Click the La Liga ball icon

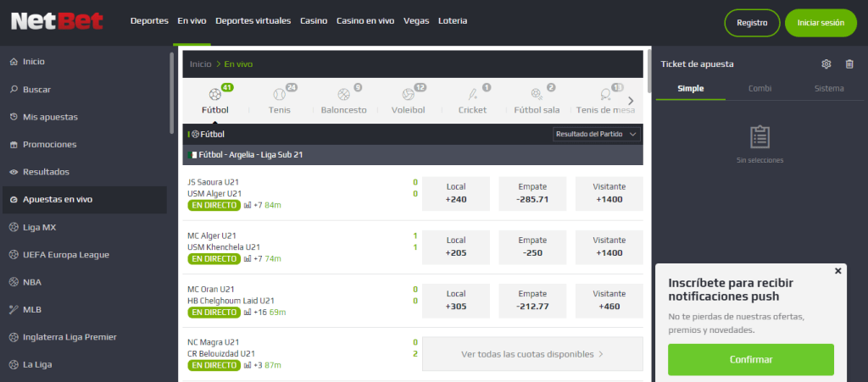14,364
